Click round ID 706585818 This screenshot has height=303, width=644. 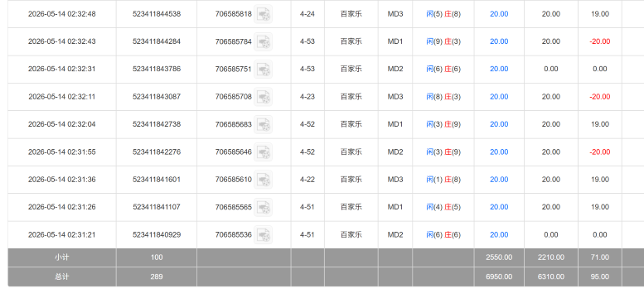[x=233, y=14]
